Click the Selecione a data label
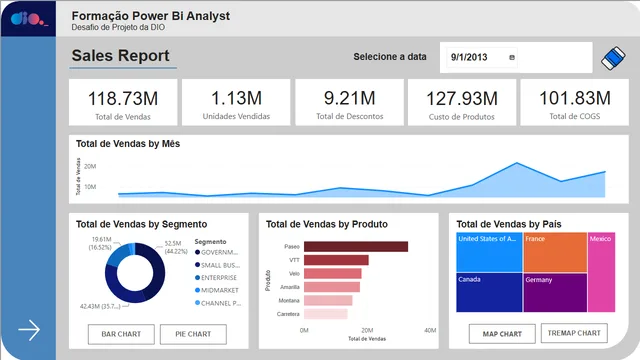 click(x=390, y=57)
